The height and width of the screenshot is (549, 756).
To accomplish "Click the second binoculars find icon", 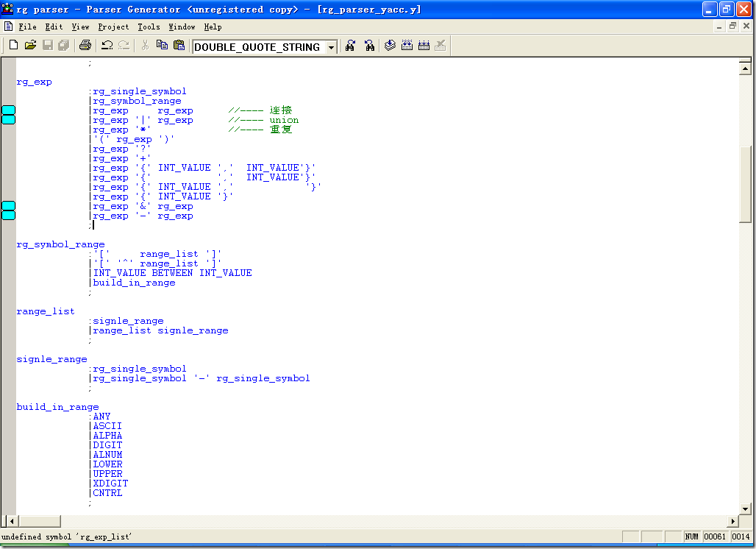I will [x=369, y=46].
